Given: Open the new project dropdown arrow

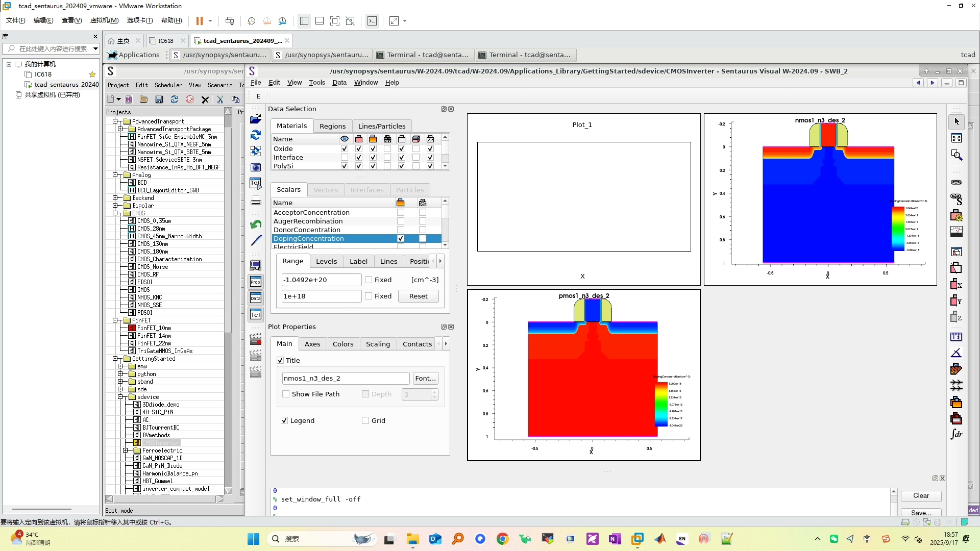Looking at the screenshot, I should (x=119, y=99).
